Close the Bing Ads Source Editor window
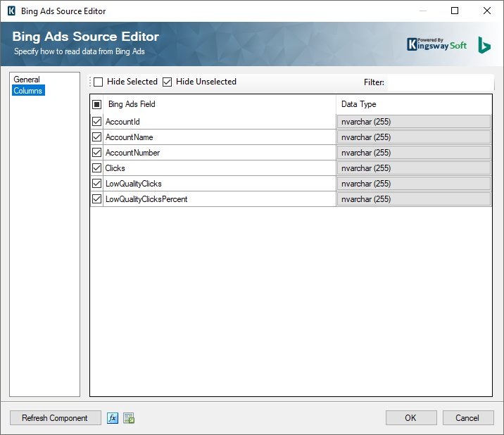The height and width of the screenshot is (435, 504). click(487, 11)
